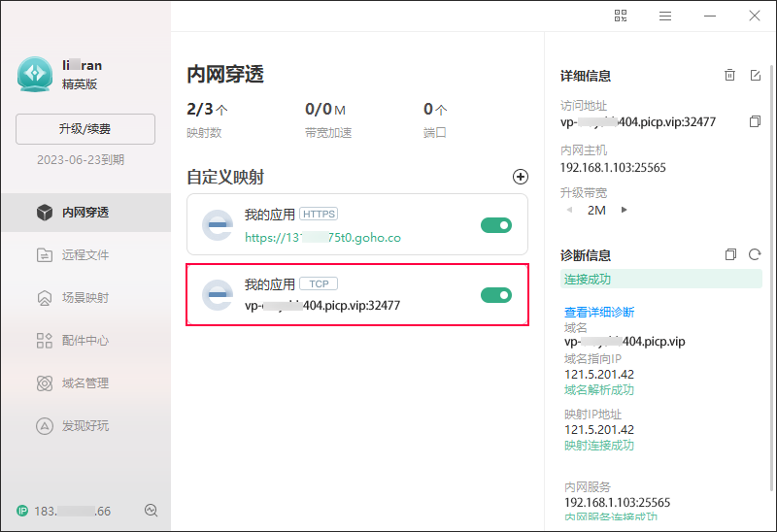Close the application window
Image resolution: width=777 pixels, height=532 pixels.
point(755,16)
